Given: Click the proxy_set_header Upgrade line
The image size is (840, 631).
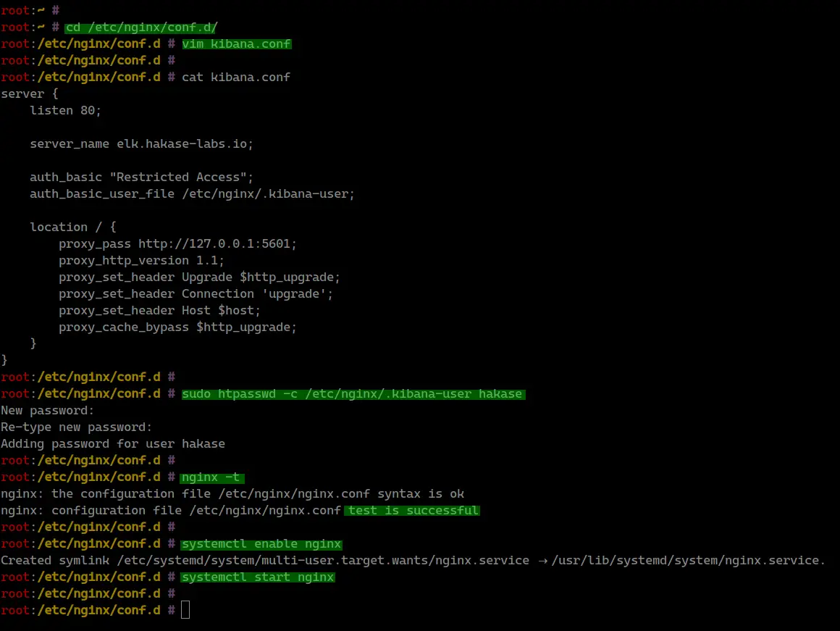Looking at the screenshot, I should pyautogui.click(x=199, y=277).
